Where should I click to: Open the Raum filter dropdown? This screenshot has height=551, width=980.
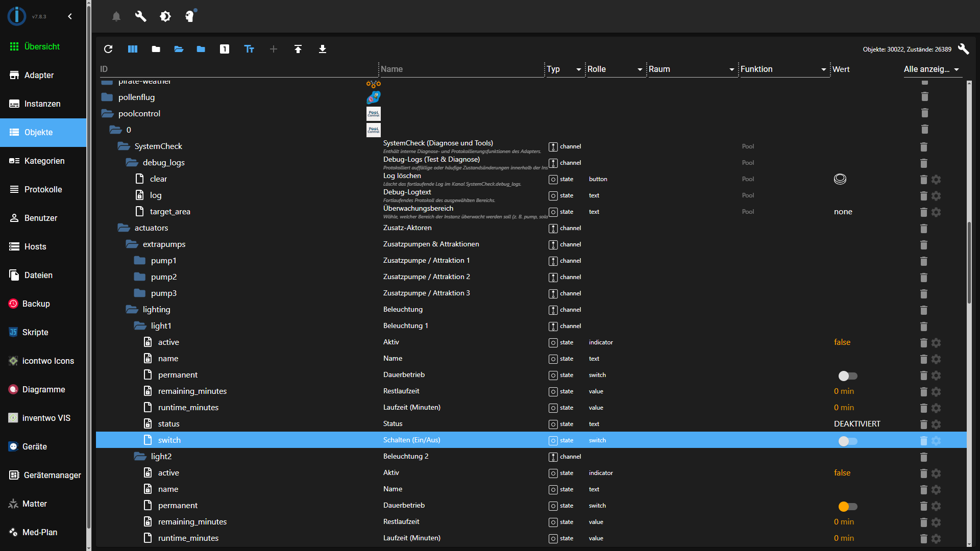pyautogui.click(x=732, y=69)
